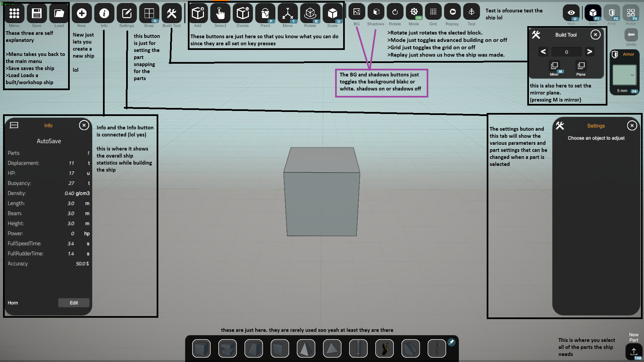644x362 pixels.
Task: Open the Load ship folder icon
Action: (x=59, y=13)
